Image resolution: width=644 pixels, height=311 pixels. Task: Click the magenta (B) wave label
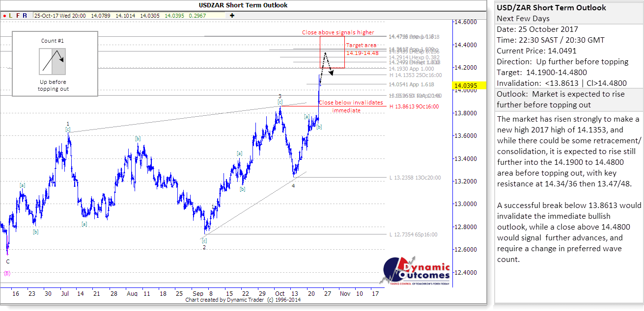[7, 273]
